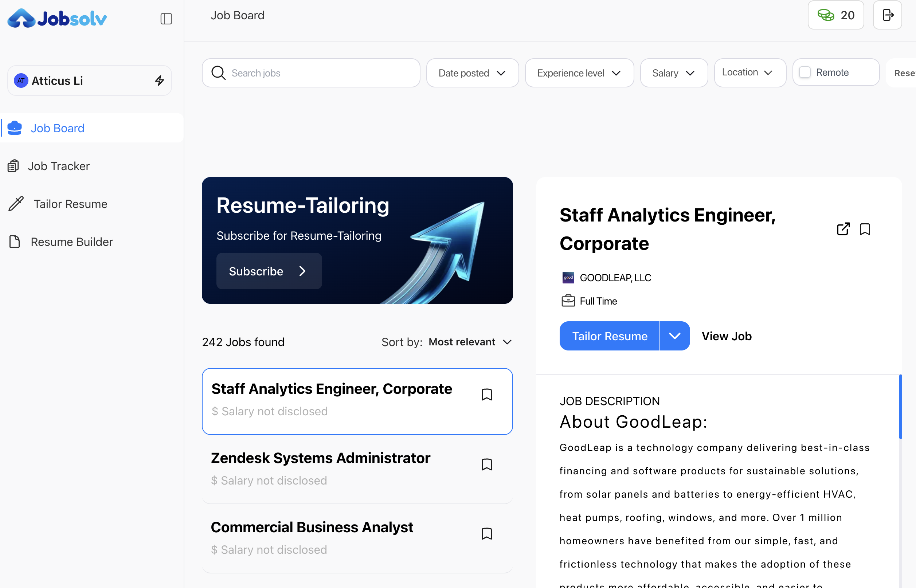Bookmark the Staff Analytics Engineer job card
The width and height of the screenshot is (916, 588).
coord(487,395)
